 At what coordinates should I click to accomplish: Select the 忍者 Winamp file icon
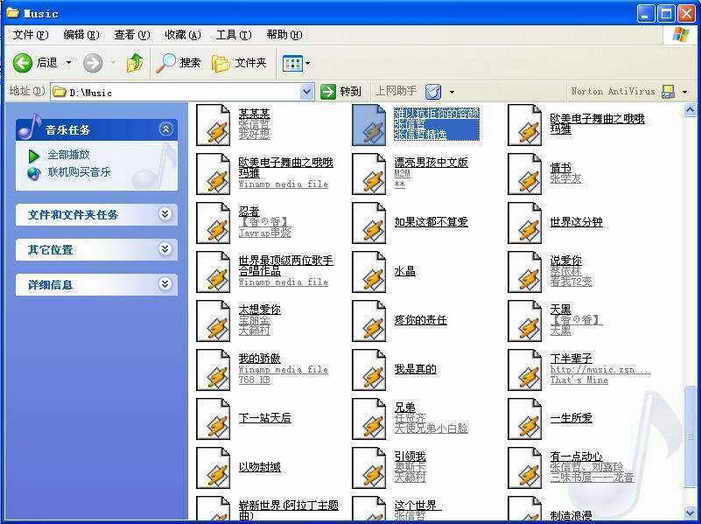click(x=215, y=223)
